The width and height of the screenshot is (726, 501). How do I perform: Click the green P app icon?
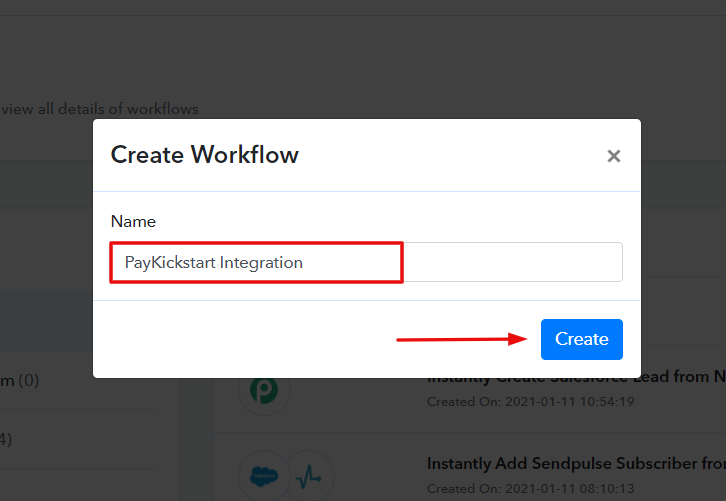coord(264,389)
